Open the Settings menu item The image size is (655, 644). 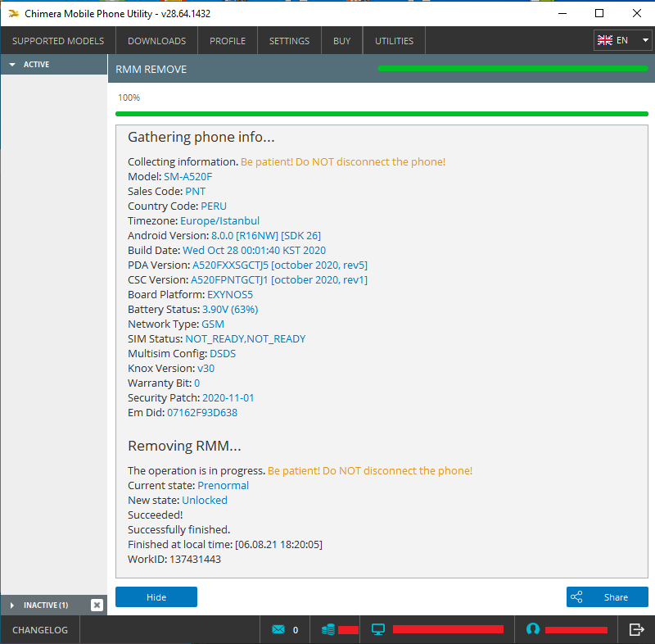pos(289,41)
